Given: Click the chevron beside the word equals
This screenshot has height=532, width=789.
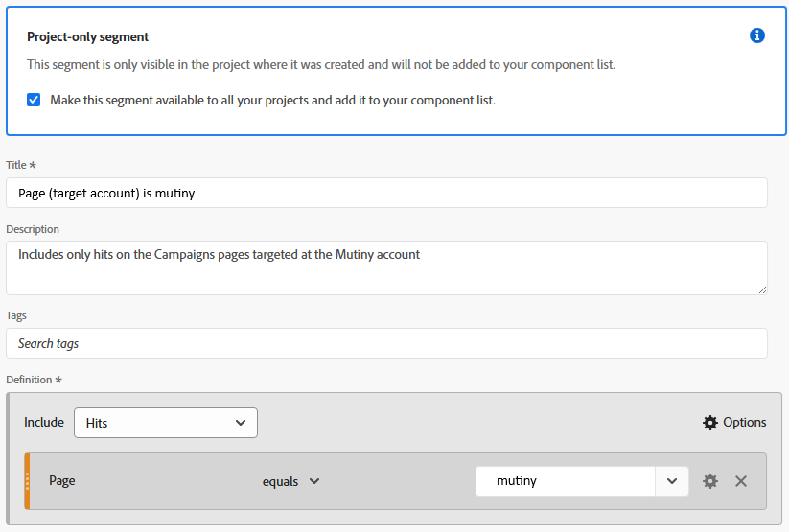Looking at the screenshot, I should [314, 481].
